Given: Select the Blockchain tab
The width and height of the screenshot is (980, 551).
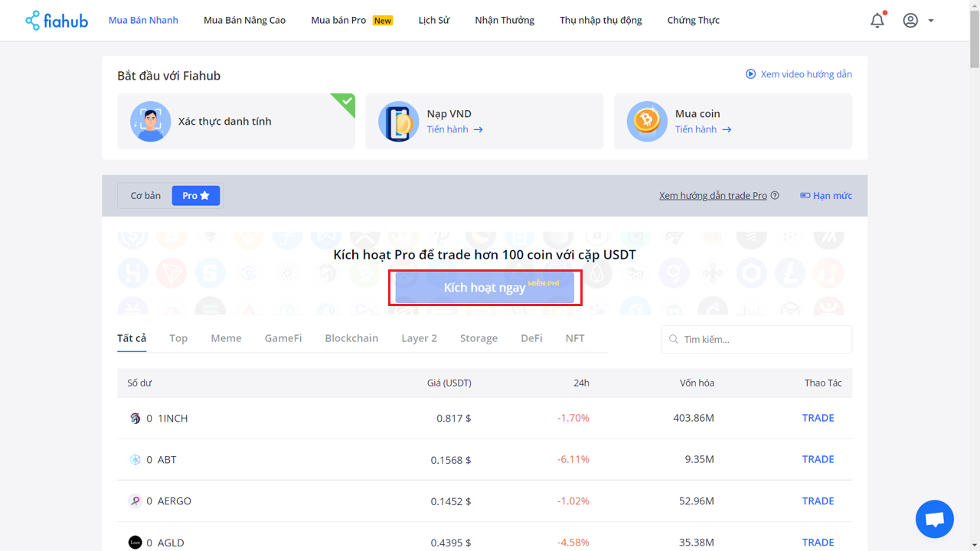Looking at the screenshot, I should pyautogui.click(x=351, y=337).
